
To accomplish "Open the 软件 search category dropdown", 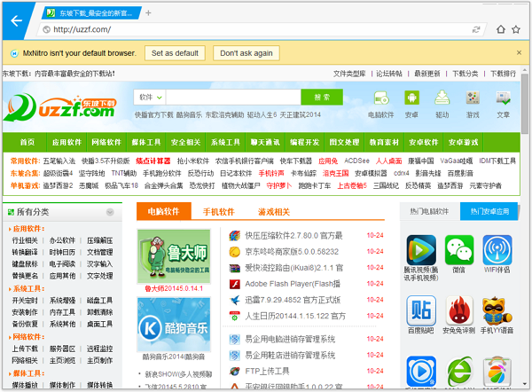I will (x=150, y=98).
